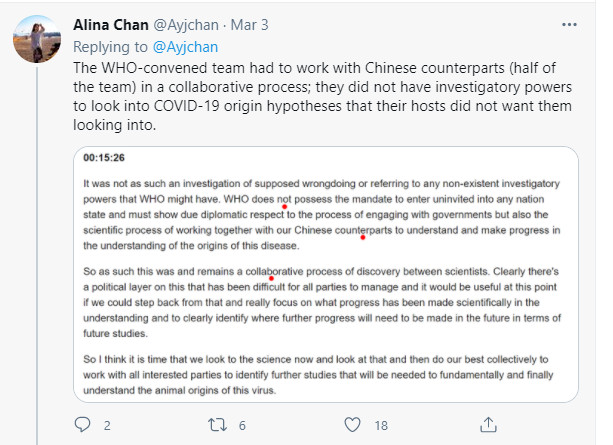Click the retweet count of 6
The height and width of the screenshot is (445, 613).
coord(242,425)
